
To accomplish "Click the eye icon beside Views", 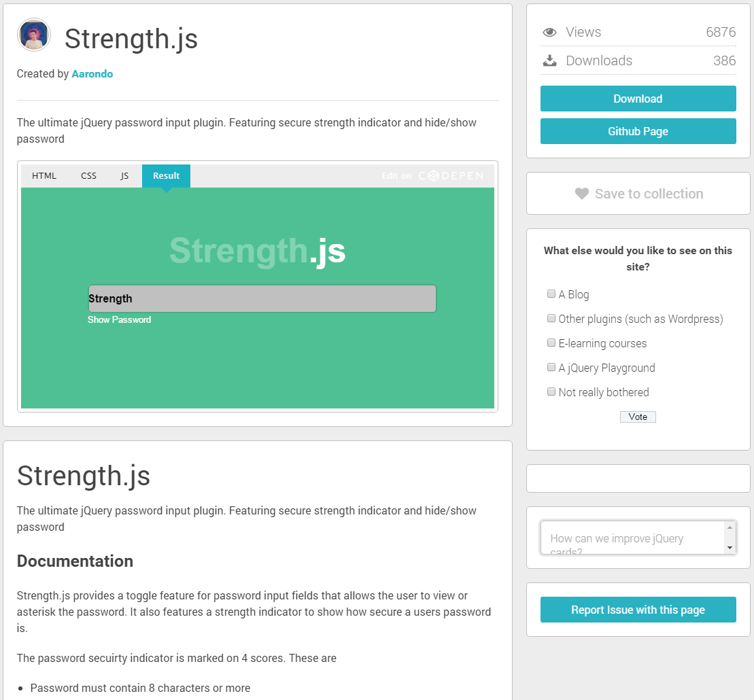I will point(550,33).
